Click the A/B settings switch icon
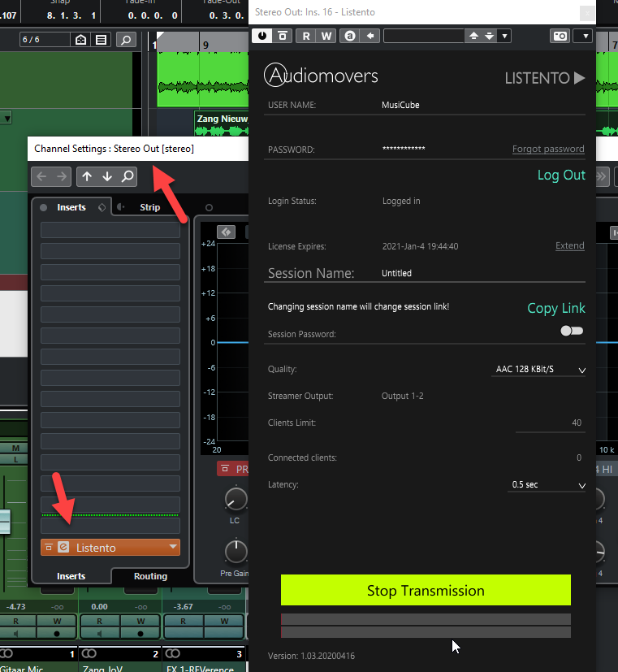 [x=350, y=36]
